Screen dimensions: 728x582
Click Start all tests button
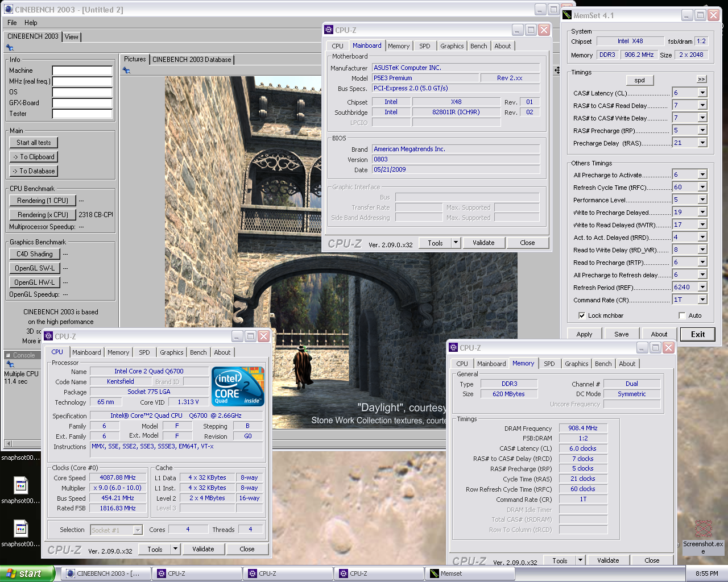34,143
